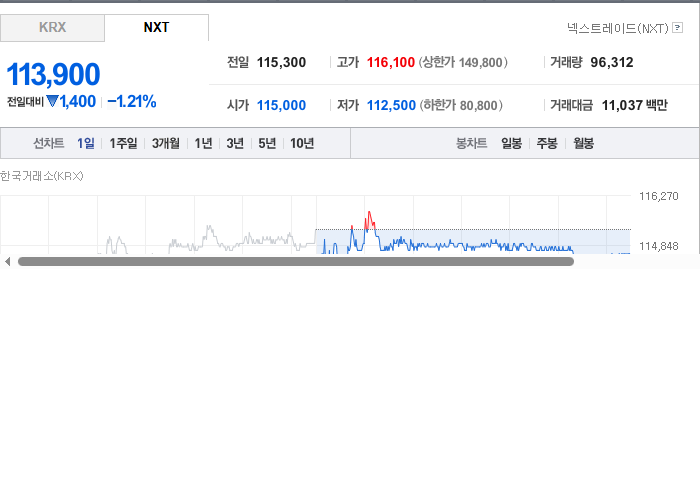Click the 봉차트 label

(x=471, y=143)
